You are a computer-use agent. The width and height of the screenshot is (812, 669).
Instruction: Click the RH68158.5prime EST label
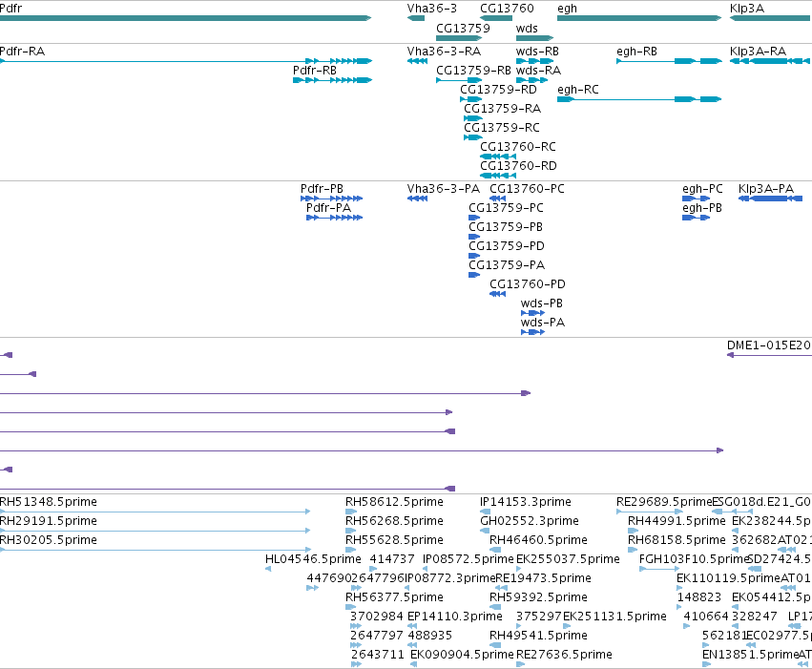pyautogui.click(x=677, y=540)
